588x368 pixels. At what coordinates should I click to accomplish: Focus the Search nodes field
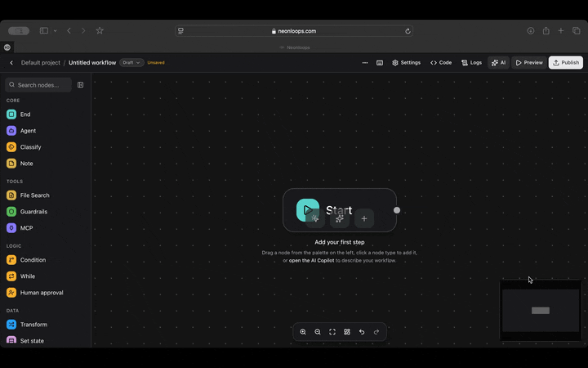[x=38, y=85]
